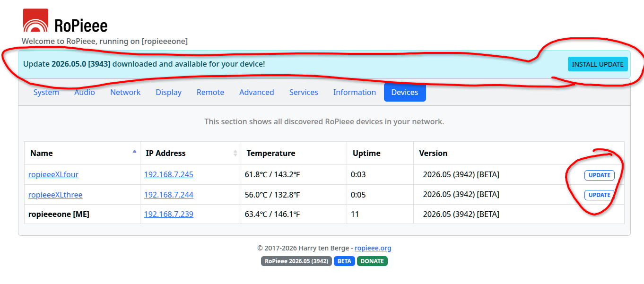Screen dimensions: 644x284
Task: Select the Devices tab
Action: [x=405, y=92]
